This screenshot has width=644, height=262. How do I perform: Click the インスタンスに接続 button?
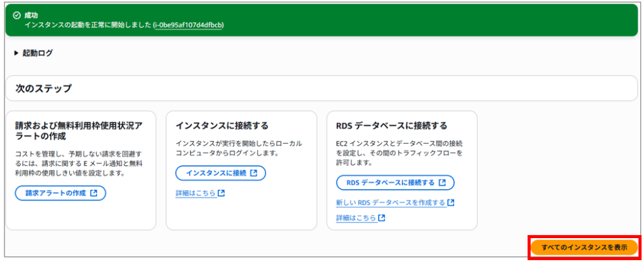[221, 173]
